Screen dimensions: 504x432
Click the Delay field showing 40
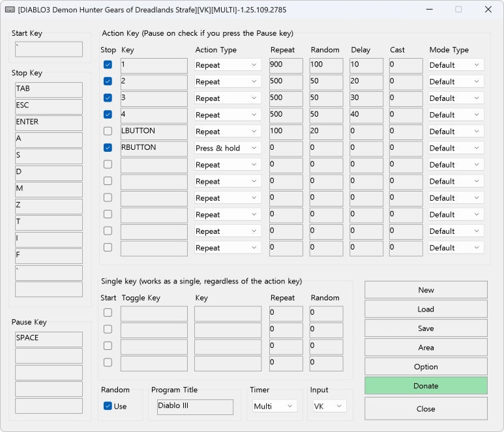coord(366,115)
